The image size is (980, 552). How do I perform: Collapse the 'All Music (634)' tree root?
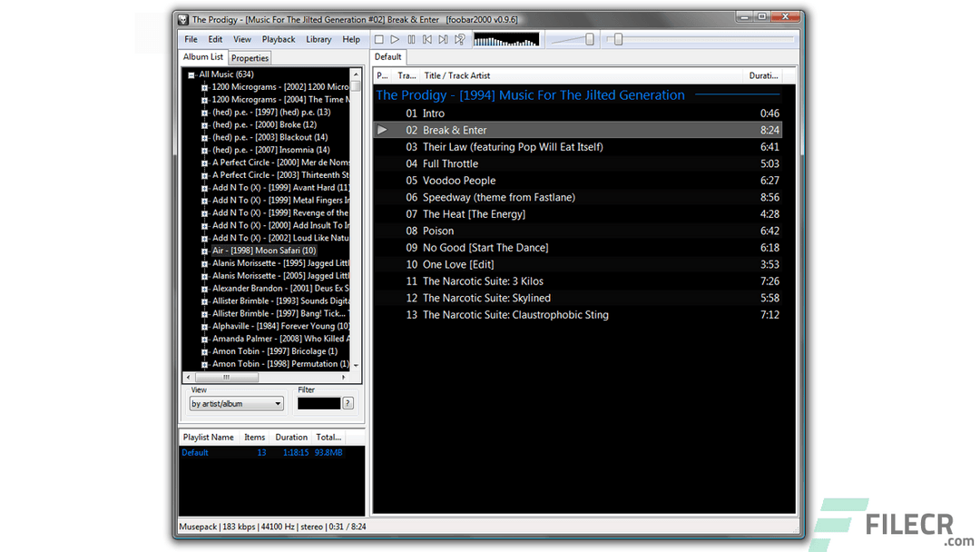click(x=191, y=74)
